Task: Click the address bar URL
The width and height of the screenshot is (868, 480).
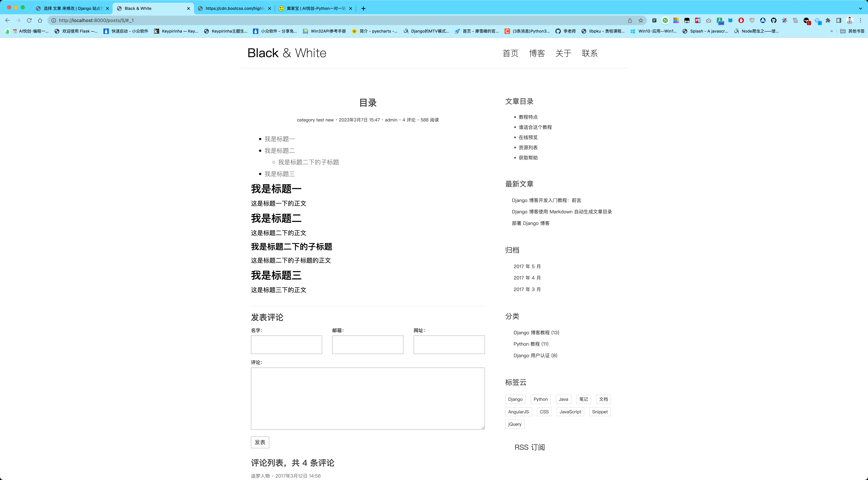Action: point(96,20)
